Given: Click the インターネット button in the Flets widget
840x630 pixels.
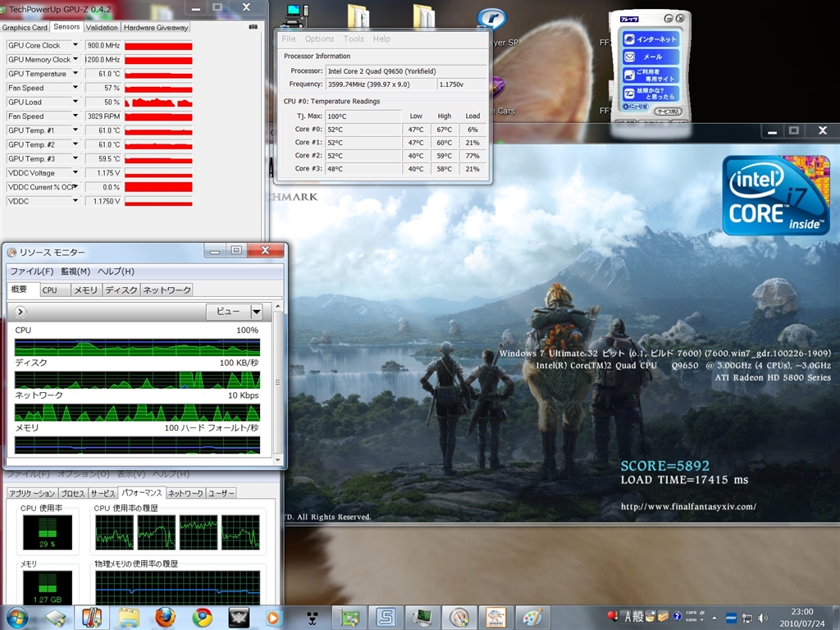Looking at the screenshot, I should [x=651, y=38].
